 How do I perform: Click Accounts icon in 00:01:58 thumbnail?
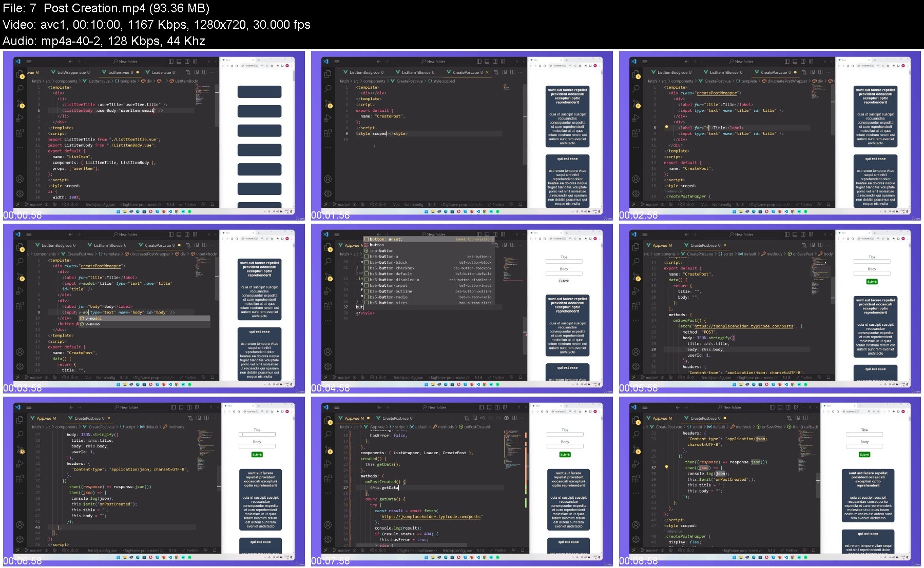click(328, 179)
